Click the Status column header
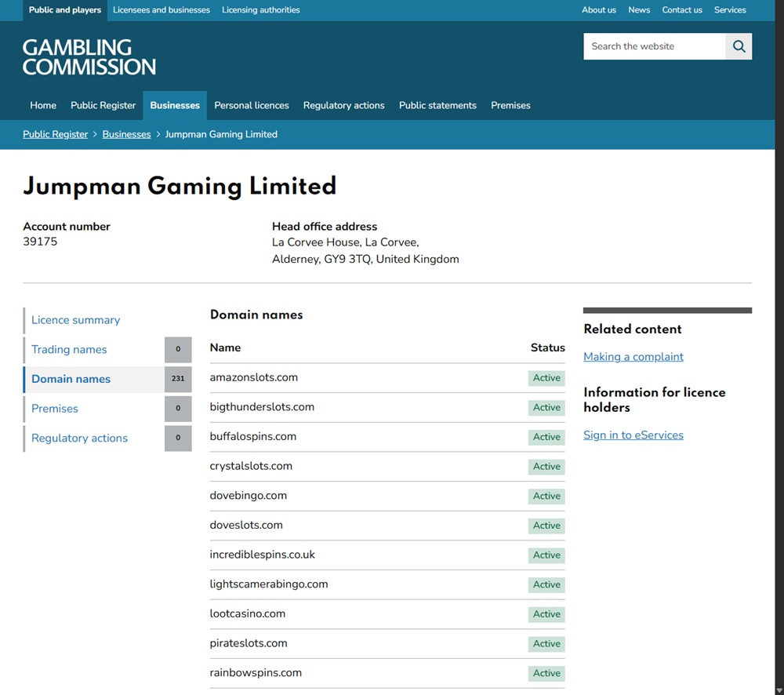Screen dimensions: 784x695 [547, 347]
